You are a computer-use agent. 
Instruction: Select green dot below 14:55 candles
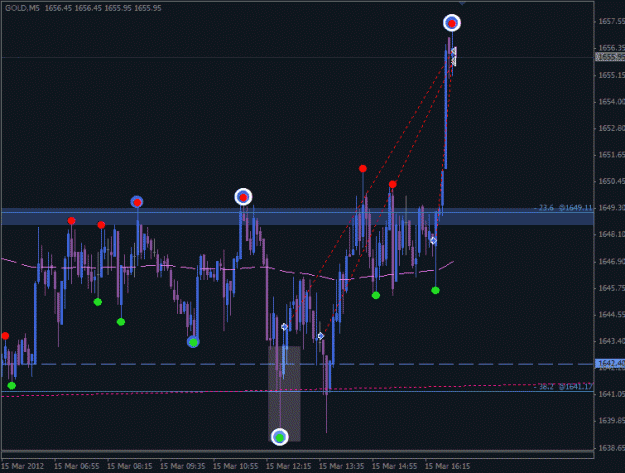(x=375, y=295)
